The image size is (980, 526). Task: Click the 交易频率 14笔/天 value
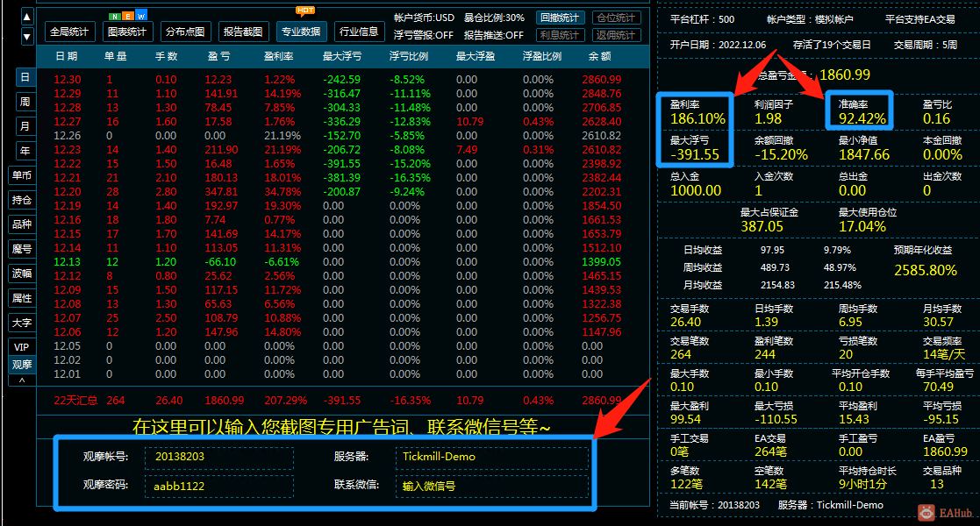pyautogui.click(x=944, y=354)
